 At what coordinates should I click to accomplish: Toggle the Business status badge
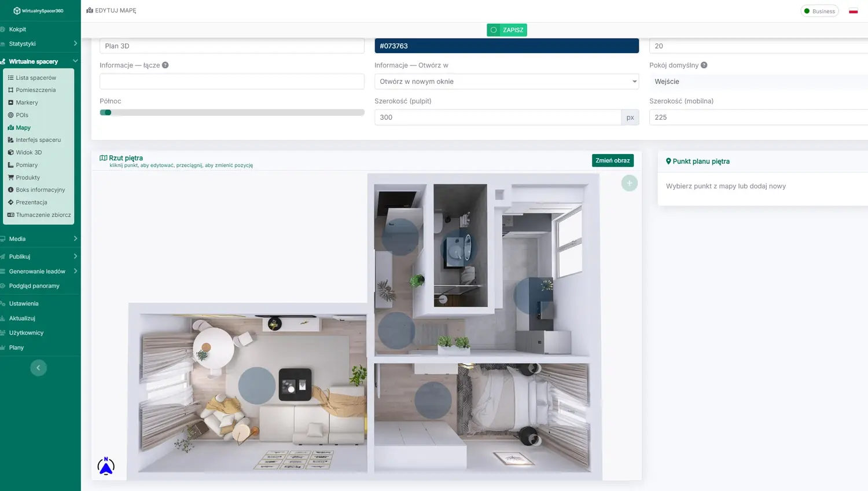819,11
